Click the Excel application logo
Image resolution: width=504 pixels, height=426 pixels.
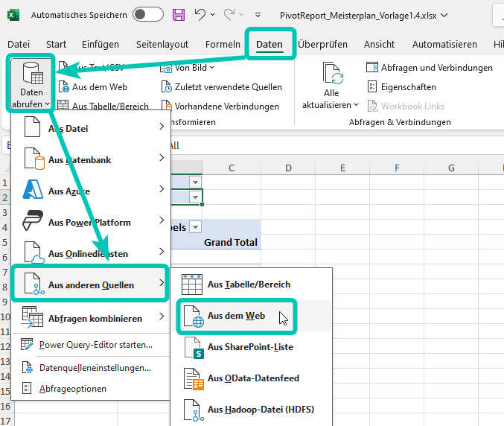pyautogui.click(x=13, y=15)
